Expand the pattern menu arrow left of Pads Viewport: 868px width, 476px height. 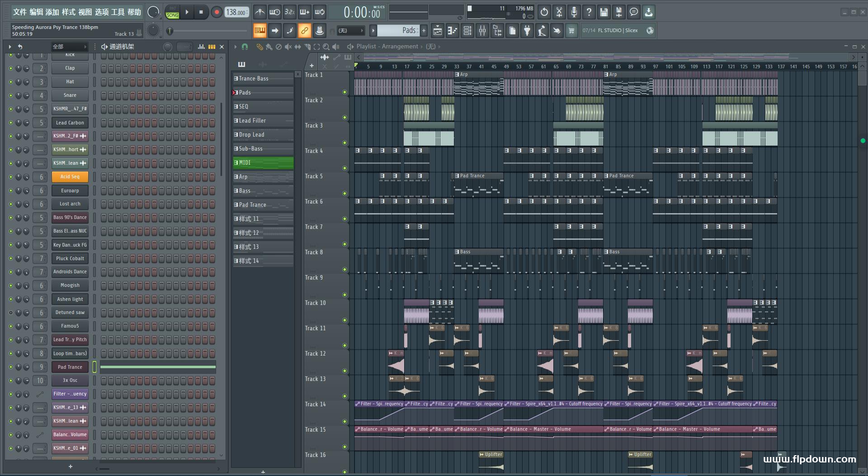pos(373,31)
